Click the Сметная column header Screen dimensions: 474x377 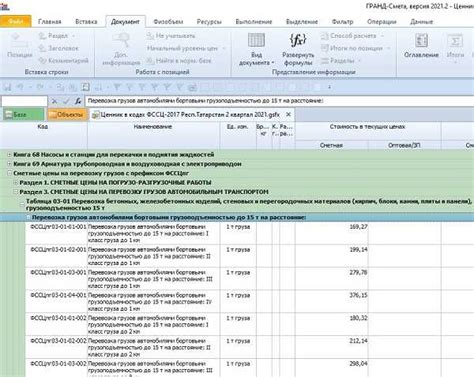[x=331, y=145]
